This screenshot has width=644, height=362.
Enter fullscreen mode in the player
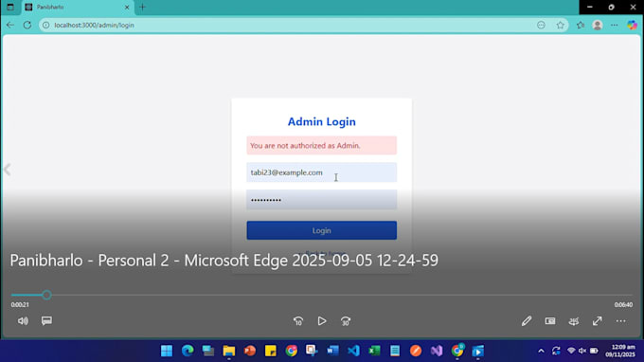click(598, 321)
